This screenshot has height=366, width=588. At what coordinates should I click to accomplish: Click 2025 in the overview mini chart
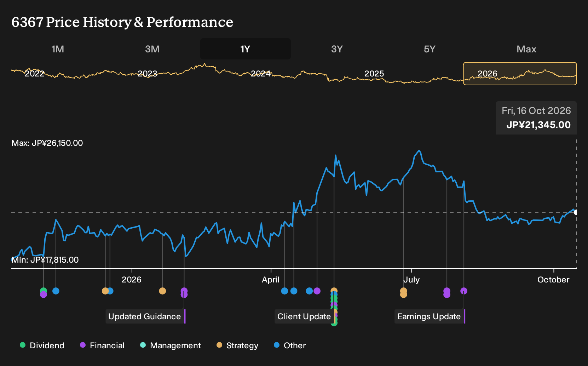(374, 74)
